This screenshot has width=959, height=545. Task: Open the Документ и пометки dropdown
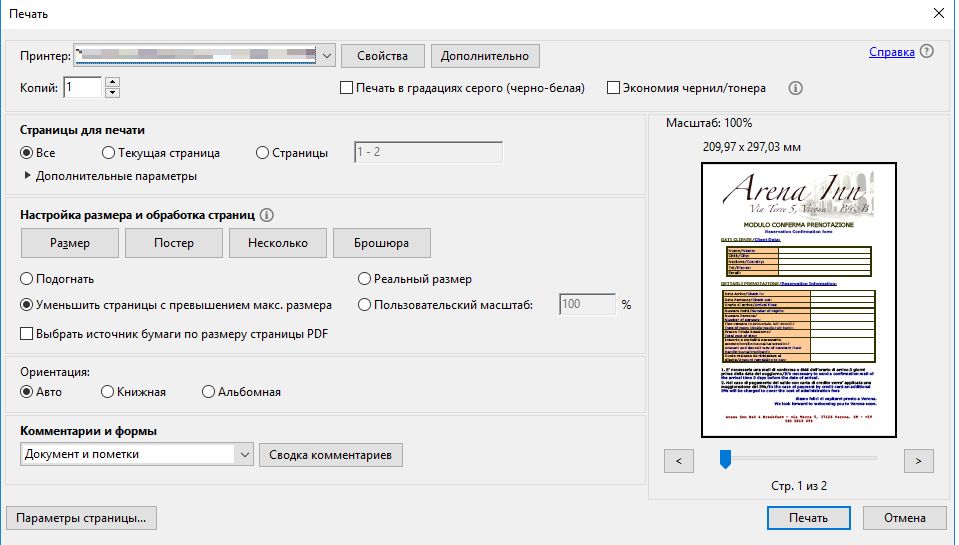pos(137,454)
